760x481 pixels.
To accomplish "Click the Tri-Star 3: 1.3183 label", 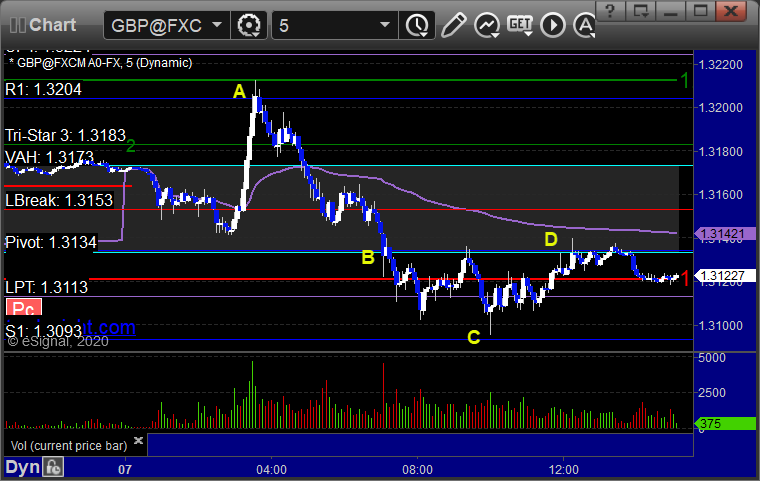I will pyautogui.click(x=65, y=135).
